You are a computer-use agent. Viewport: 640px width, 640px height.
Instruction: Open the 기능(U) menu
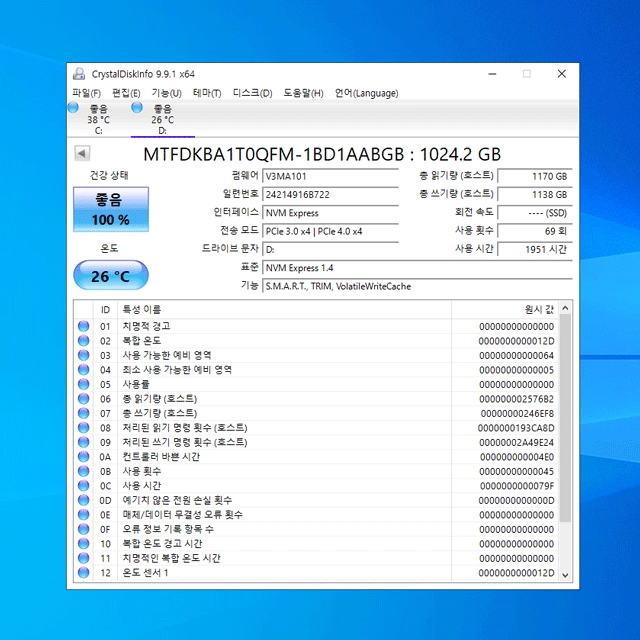[x=167, y=93]
